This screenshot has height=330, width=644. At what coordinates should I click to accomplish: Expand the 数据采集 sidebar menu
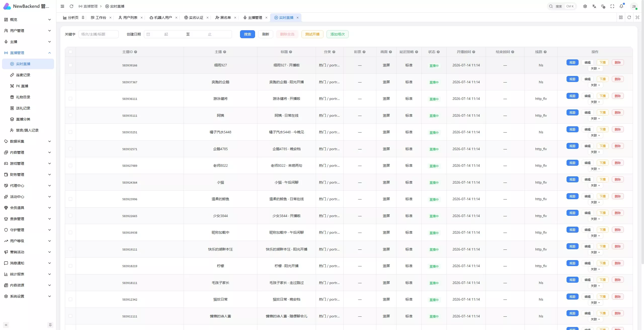pyautogui.click(x=28, y=141)
